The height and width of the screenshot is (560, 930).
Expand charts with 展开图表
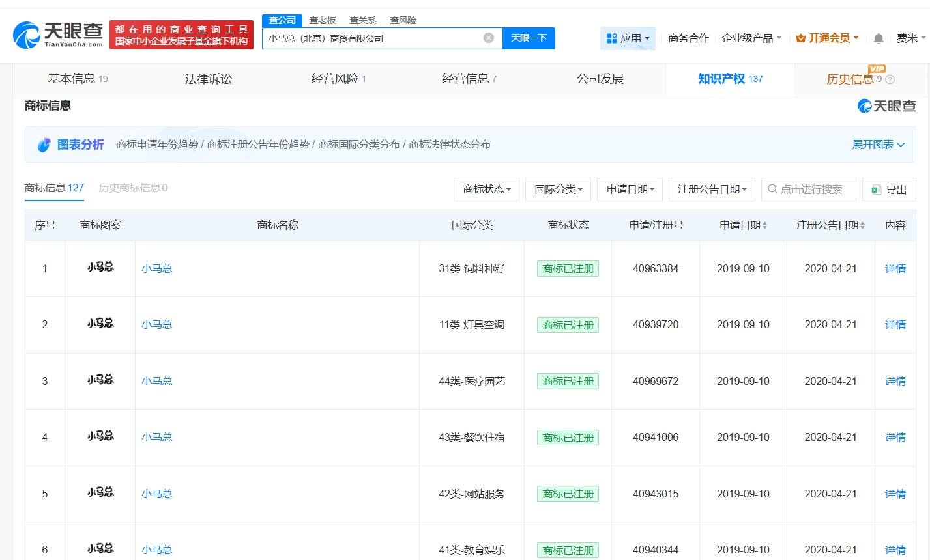879,145
